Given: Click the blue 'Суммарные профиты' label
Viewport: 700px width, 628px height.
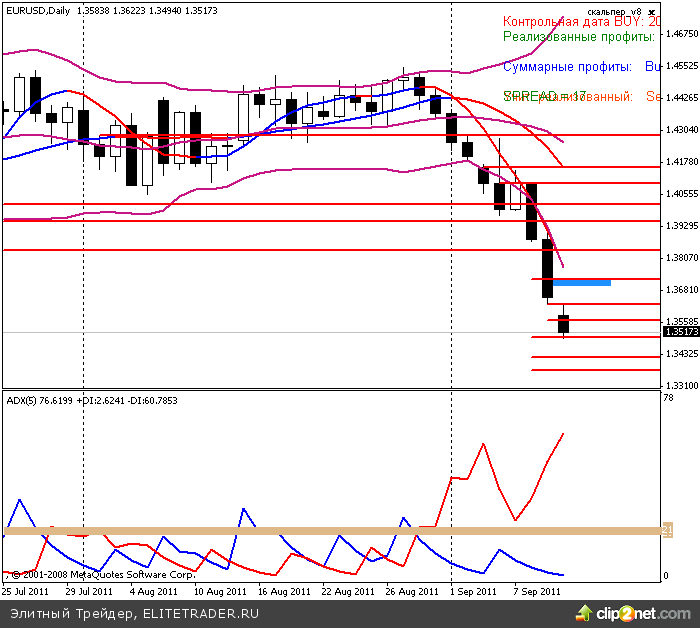Looking at the screenshot, I should coord(567,67).
